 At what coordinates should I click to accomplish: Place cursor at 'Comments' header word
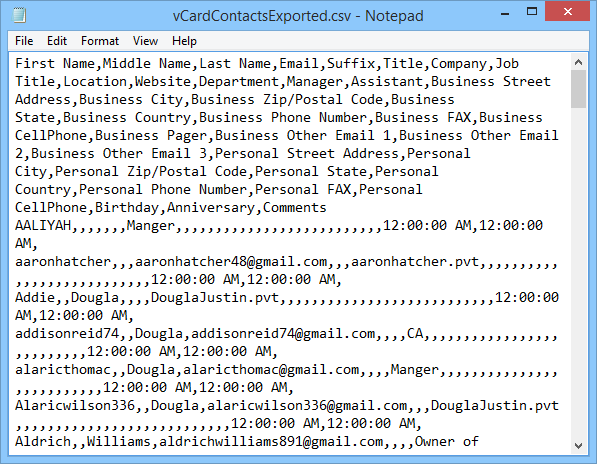pos(295,207)
